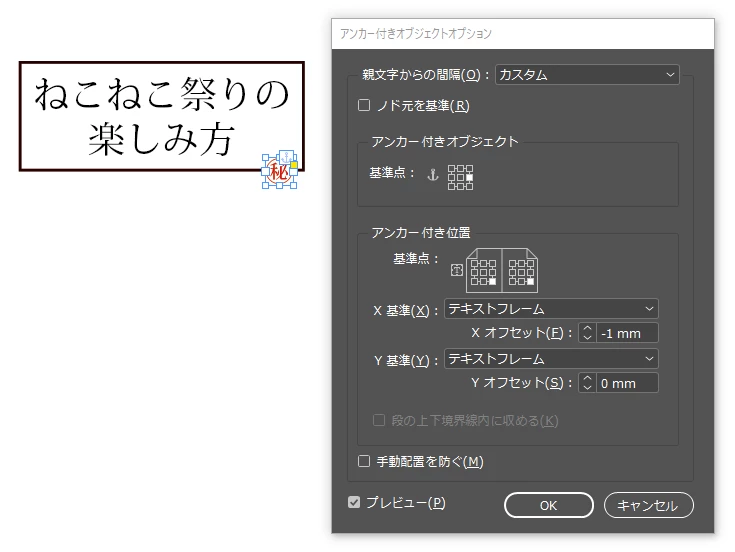Viewport: 735px width, 552px height.
Task: Click the ねこねこ祭りの text line in the frame
Action: point(162,94)
